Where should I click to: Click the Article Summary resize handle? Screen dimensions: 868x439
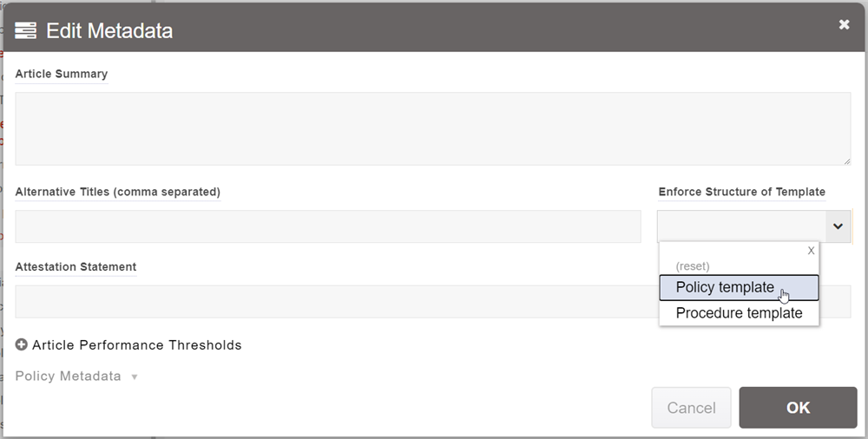click(x=846, y=161)
